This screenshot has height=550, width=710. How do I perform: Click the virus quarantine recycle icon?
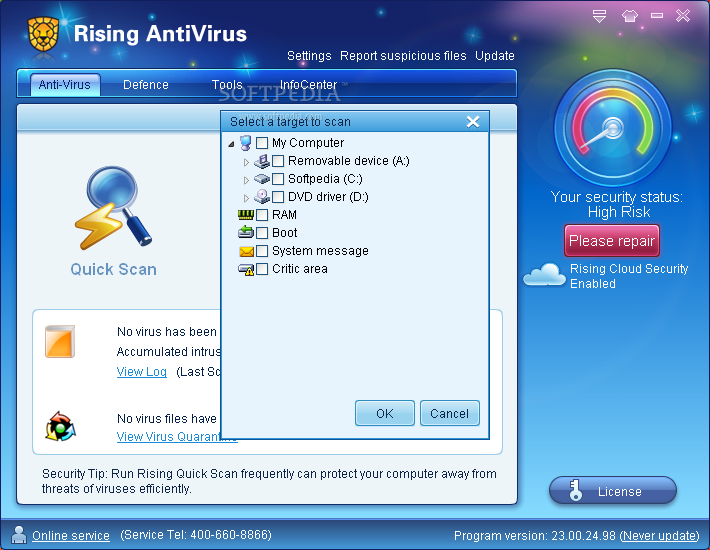point(60,426)
